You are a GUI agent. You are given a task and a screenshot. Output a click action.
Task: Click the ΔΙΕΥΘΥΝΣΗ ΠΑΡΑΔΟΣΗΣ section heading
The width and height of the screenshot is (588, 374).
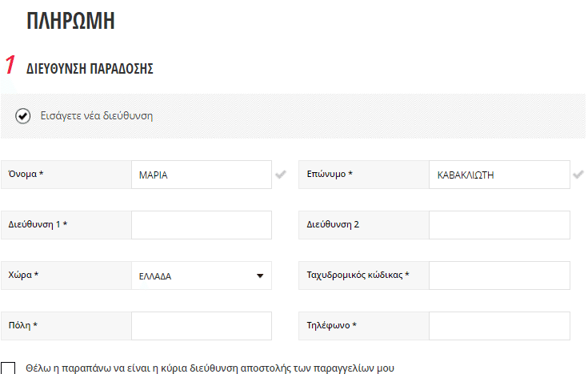coord(90,69)
